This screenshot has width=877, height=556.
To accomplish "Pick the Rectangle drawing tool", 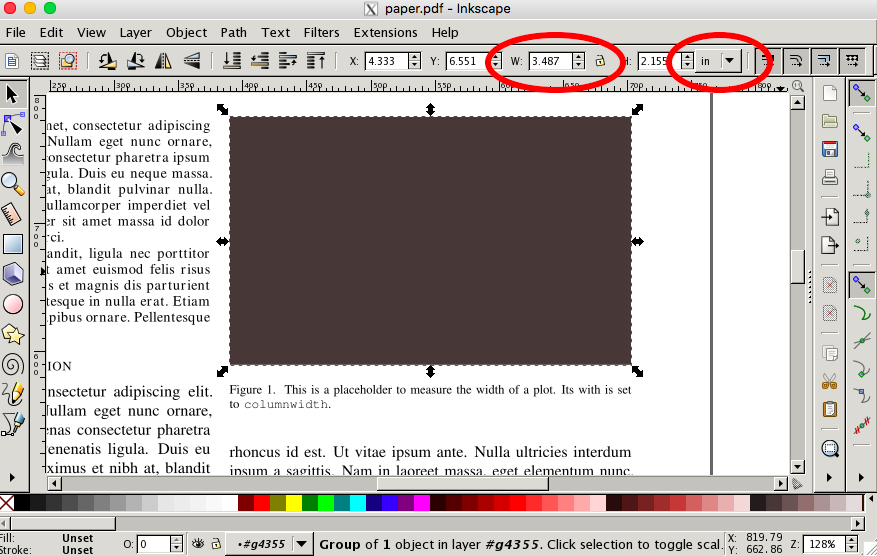I will (13, 243).
